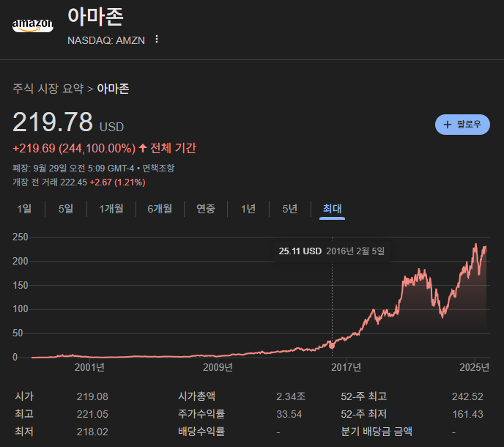The width and height of the screenshot is (504, 447).
Task: Switch to the 6개월 range tab
Action: (x=160, y=209)
